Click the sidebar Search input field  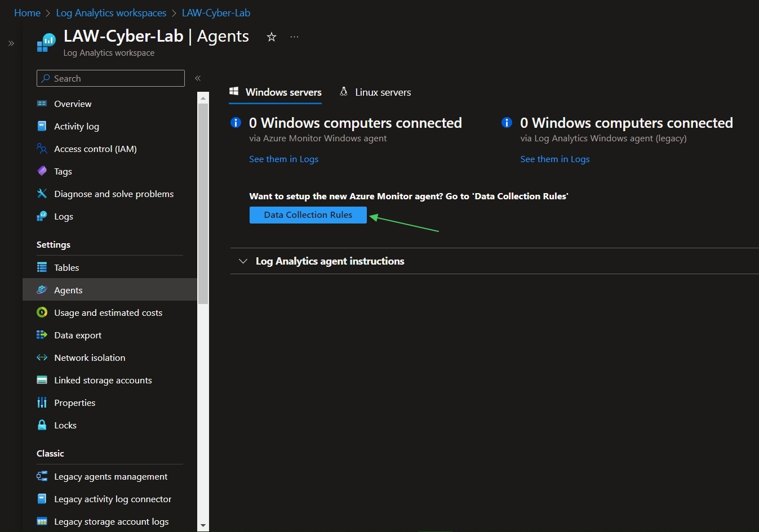click(x=110, y=78)
